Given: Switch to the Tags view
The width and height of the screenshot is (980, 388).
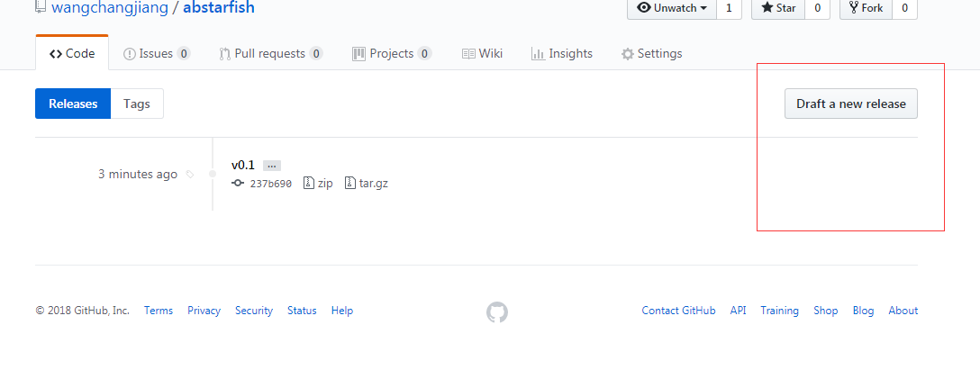Looking at the screenshot, I should 137,104.
